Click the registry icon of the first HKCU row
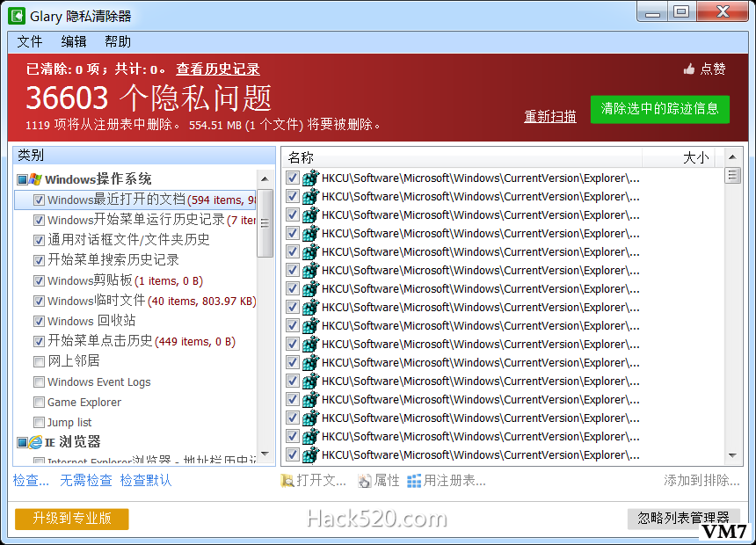 pyautogui.click(x=310, y=178)
